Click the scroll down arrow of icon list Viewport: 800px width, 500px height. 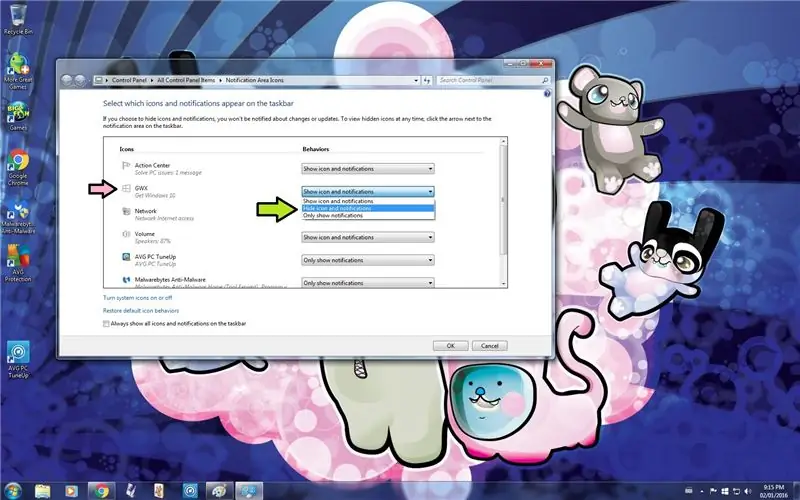coord(504,284)
